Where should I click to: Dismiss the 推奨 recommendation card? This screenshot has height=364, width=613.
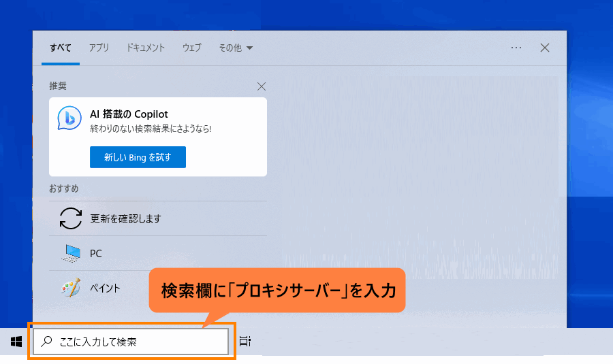click(x=262, y=86)
